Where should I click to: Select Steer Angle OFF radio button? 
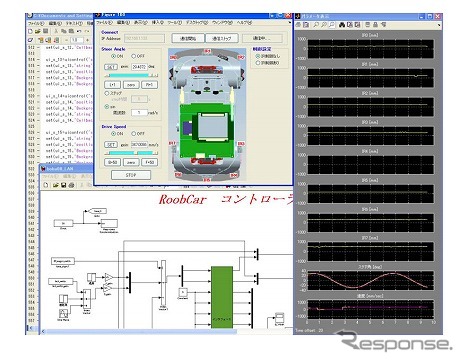coord(133,56)
